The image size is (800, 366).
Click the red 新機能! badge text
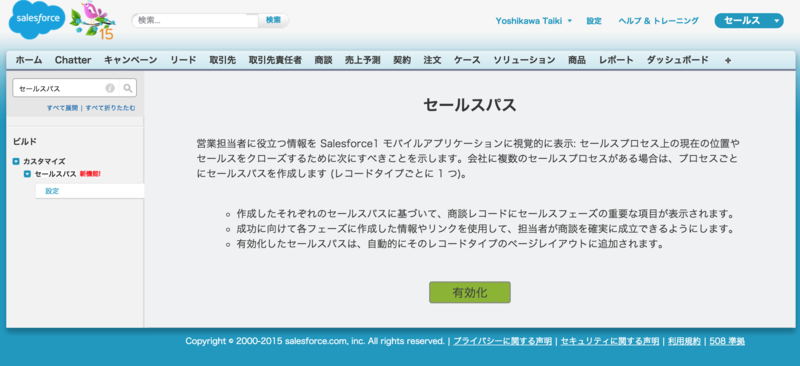click(x=90, y=174)
